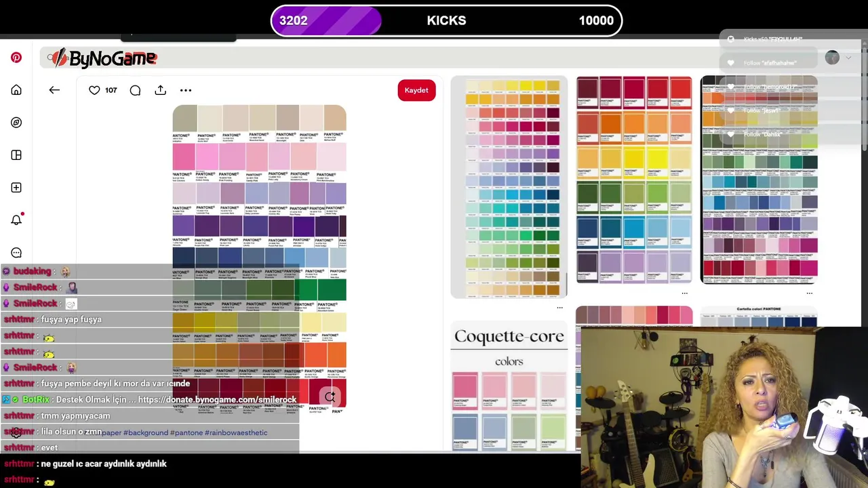Click the #pantone hashtag
The width and height of the screenshot is (868, 488).
(186, 432)
